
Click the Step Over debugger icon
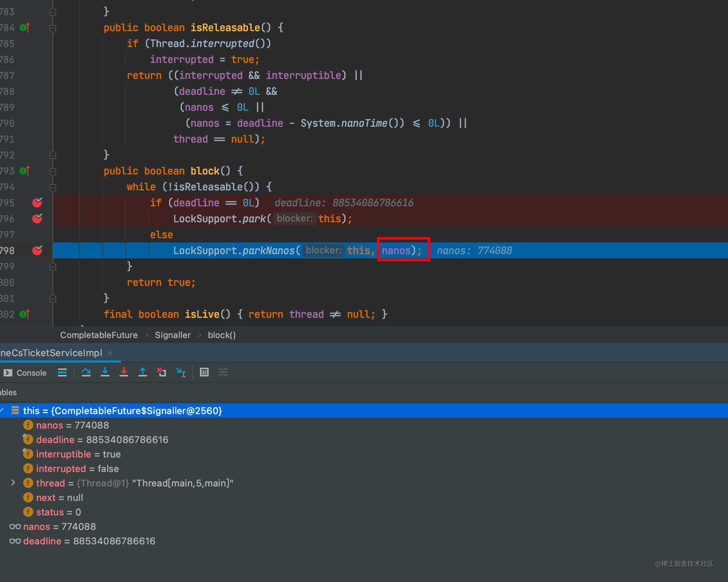(x=86, y=372)
